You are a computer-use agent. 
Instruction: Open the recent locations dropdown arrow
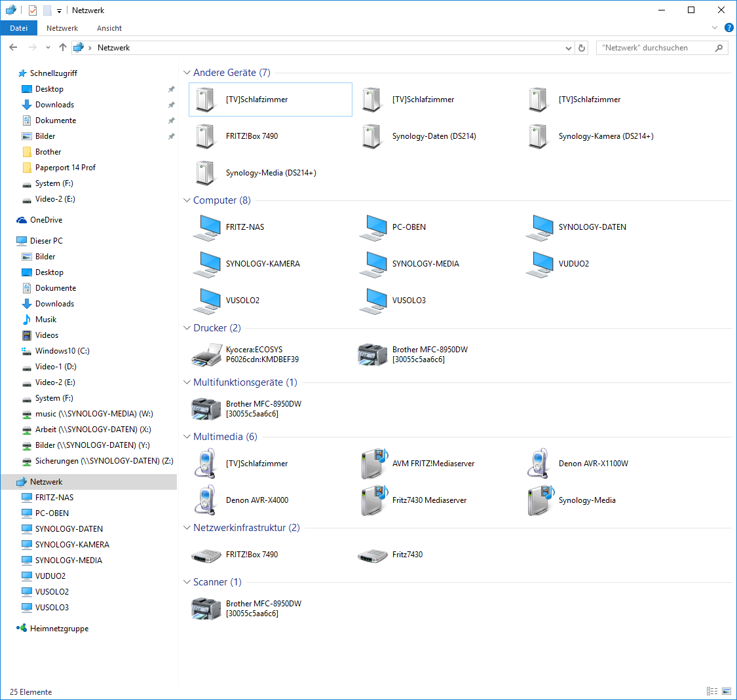(48, 47)
